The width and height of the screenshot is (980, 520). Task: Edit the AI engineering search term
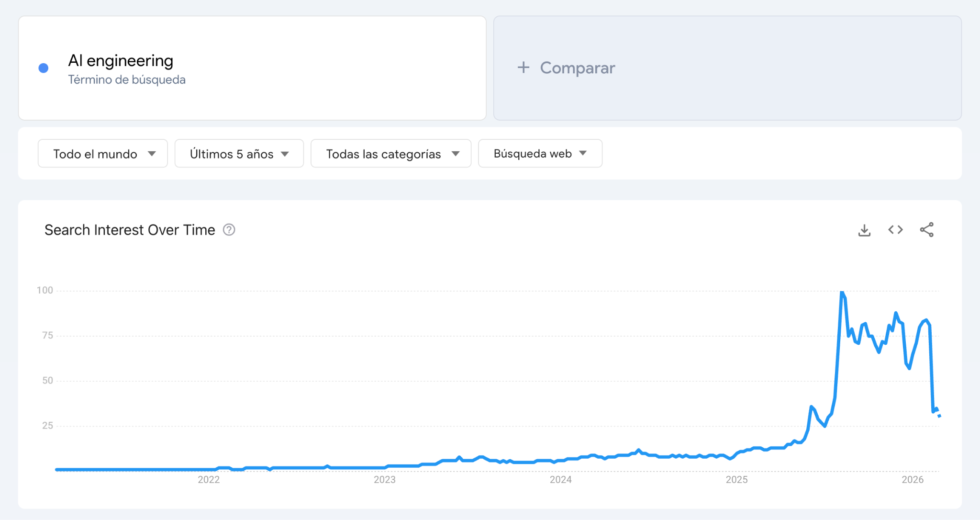pyautogui.click(x=121, y=61)
